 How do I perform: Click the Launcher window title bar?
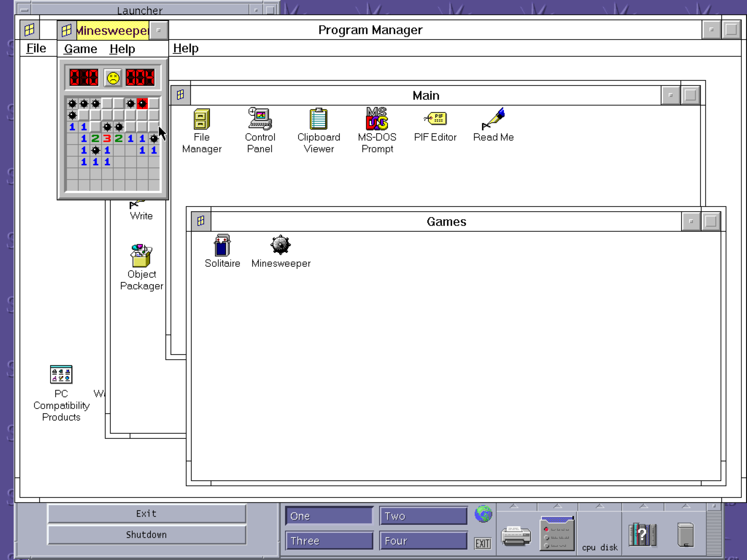coord(140,10)
